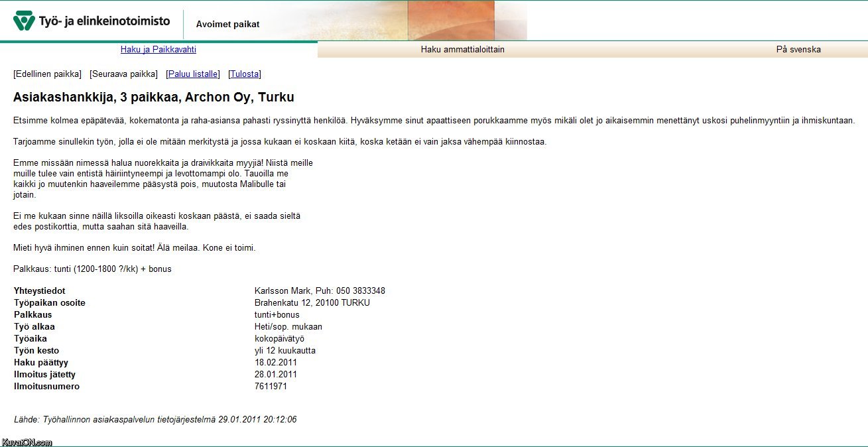The image size is (868, 447).
Task: Click the date 18.02.2011
Action: pos(276,363)
